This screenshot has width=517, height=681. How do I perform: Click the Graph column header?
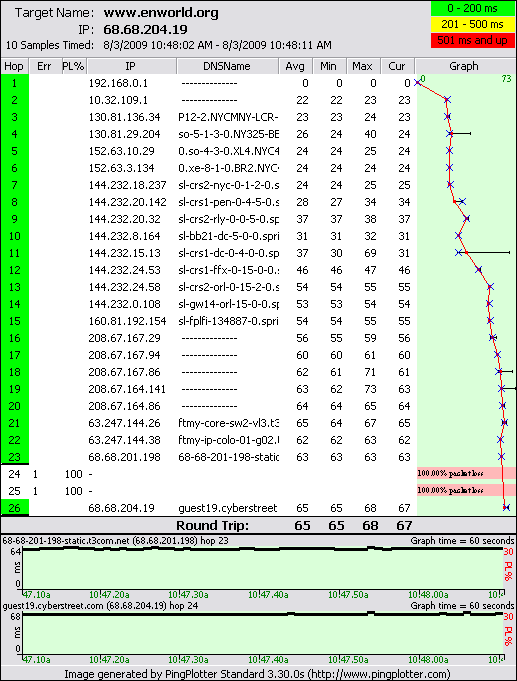click(x=464, y=66)
